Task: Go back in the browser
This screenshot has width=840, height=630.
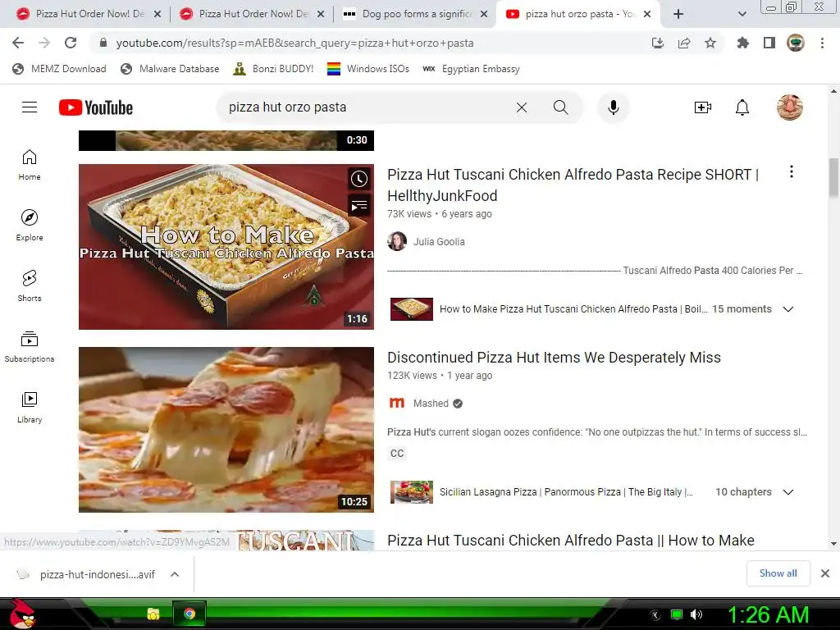Action: pyautogui.click(x=18, y=43)
